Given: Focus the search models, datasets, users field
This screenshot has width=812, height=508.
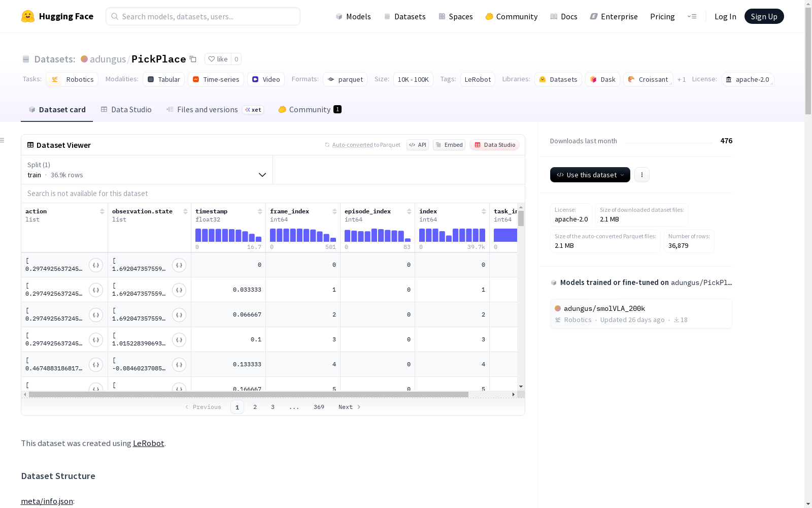Looking at the screenshot, I should click(x=203, y=16).
